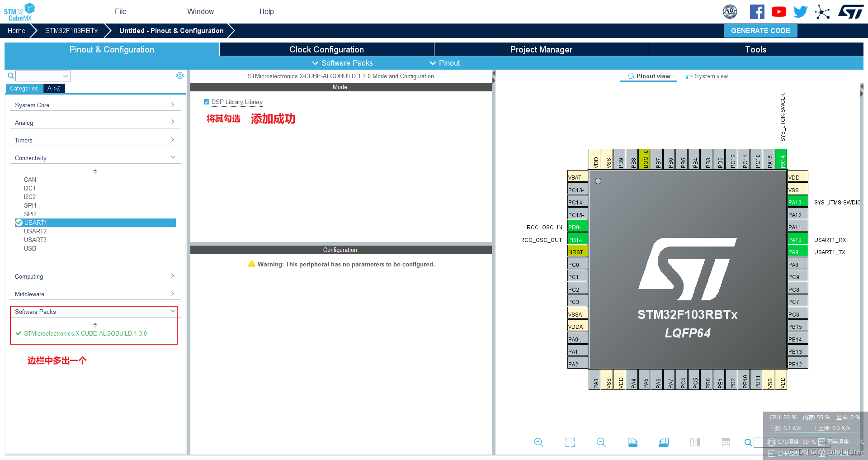The image size is (868, 460).
Task: Rotate the chip view clockwise
Action: click(632, 442)
